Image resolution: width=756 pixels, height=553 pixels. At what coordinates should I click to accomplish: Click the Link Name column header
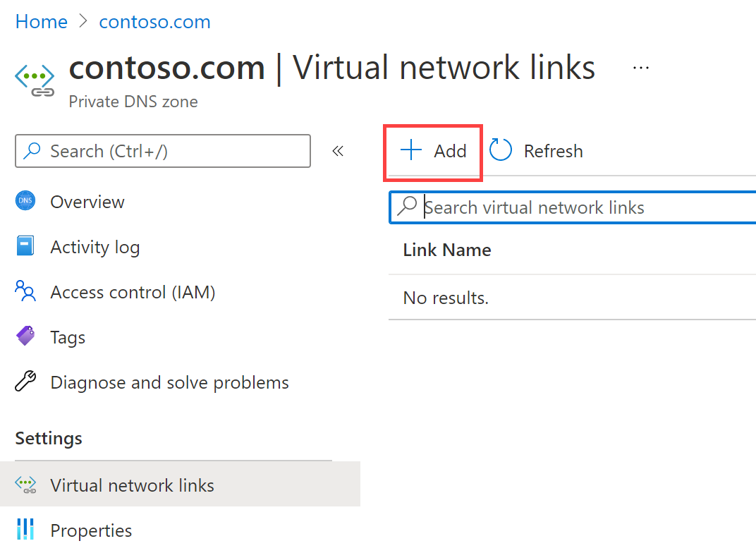point(446,250)
